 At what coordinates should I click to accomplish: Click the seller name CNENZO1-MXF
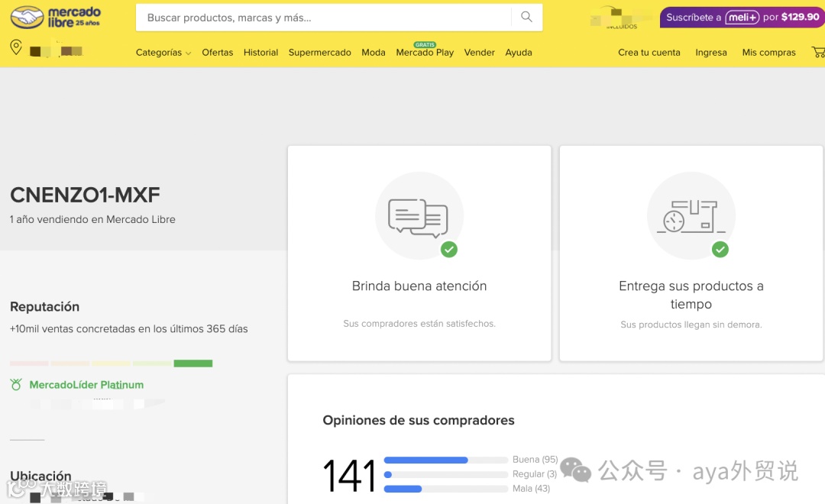(x=85, y=195)
